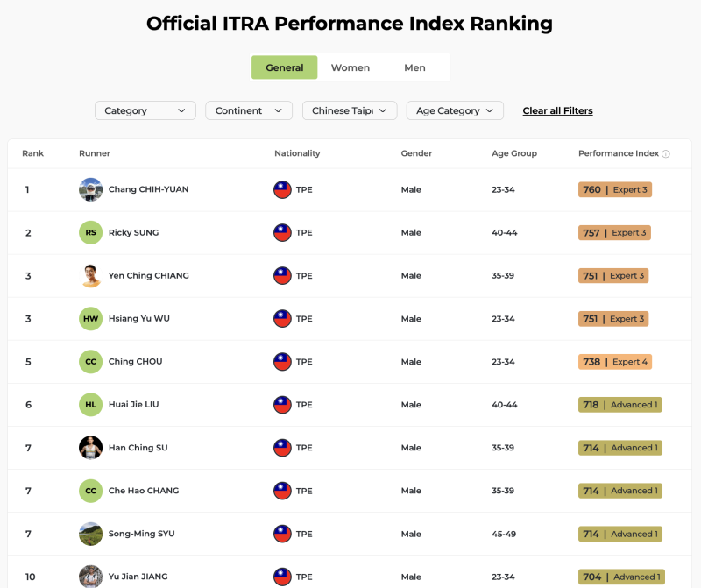
Task: Open Chang CHIH-YUAN's profile photo
Action: tap(90, 189)
